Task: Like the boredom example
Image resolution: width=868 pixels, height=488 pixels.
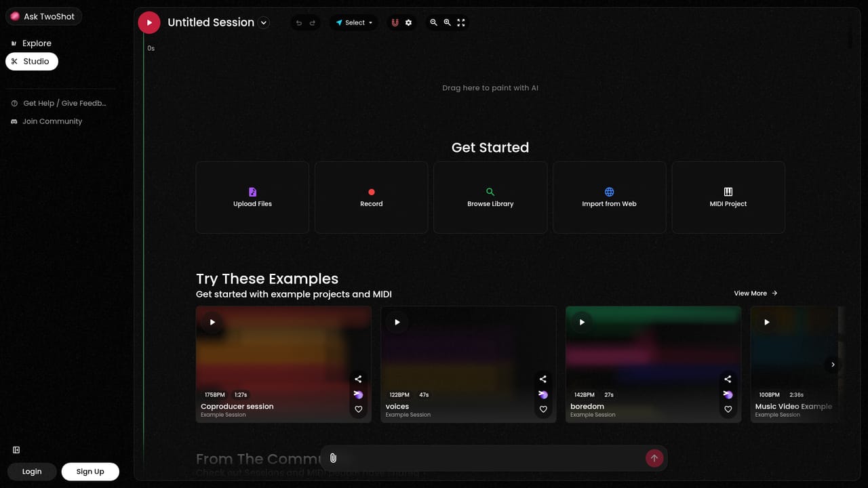Action: tap(728, 409)
